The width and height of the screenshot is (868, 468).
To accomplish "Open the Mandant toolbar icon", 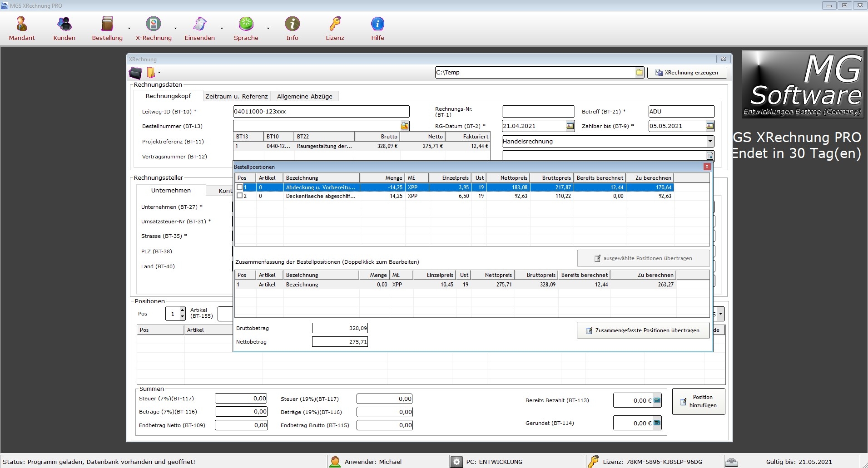I will point(21,24).
